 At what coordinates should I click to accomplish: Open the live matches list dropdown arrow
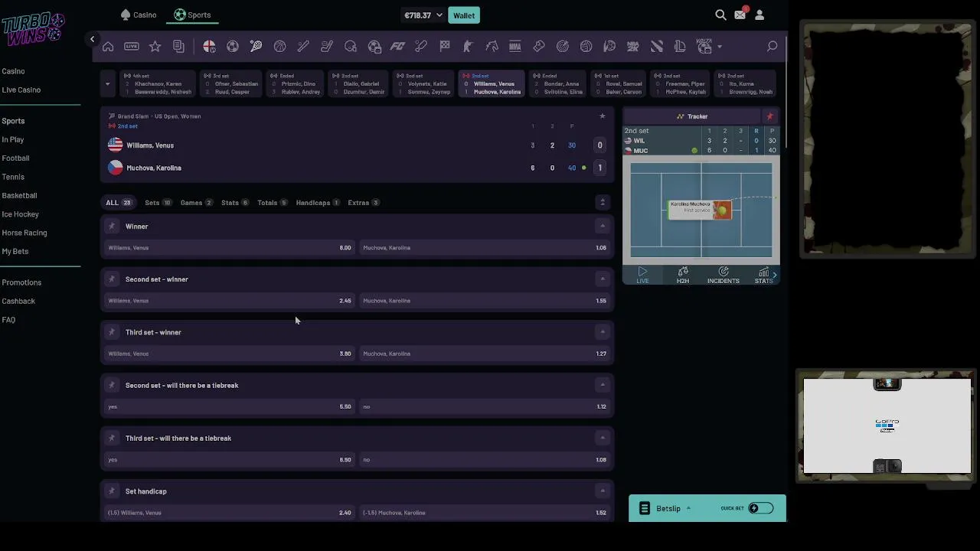[x=107, y=83]
